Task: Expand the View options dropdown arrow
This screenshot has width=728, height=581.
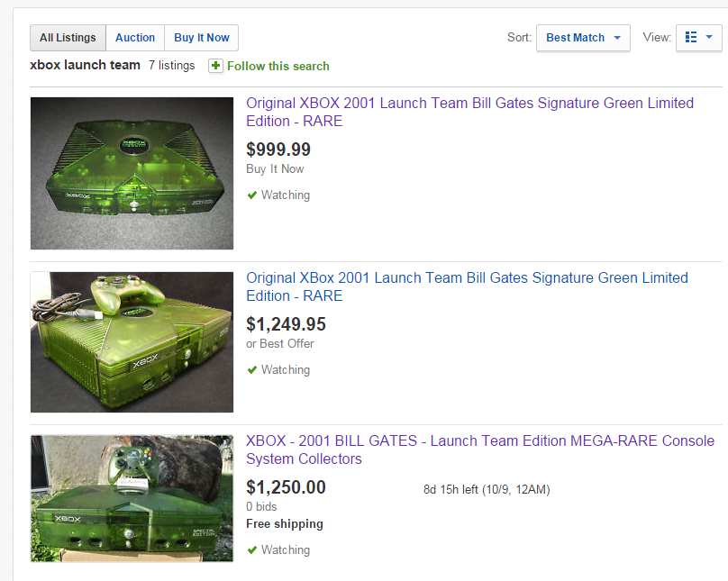Action: (709, 37)
